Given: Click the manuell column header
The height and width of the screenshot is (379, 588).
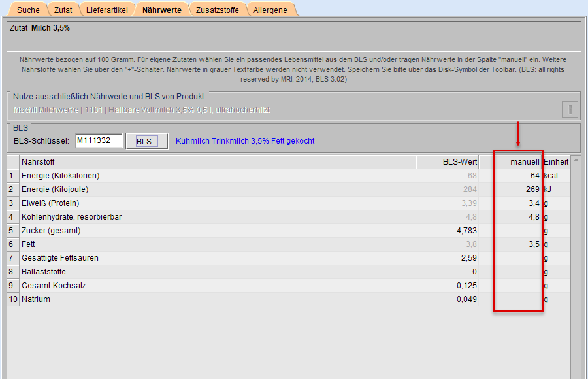Looking at the screenshot, I should click(510, 162).
